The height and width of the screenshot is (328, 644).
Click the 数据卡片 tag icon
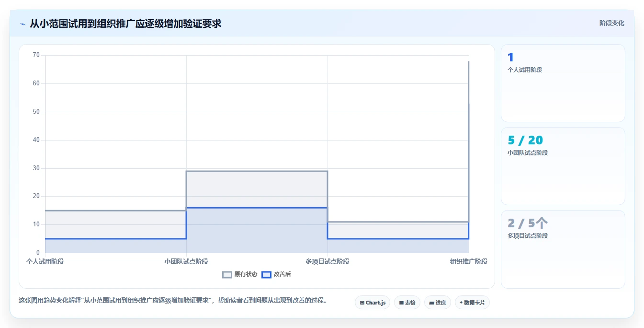point(461,303)
